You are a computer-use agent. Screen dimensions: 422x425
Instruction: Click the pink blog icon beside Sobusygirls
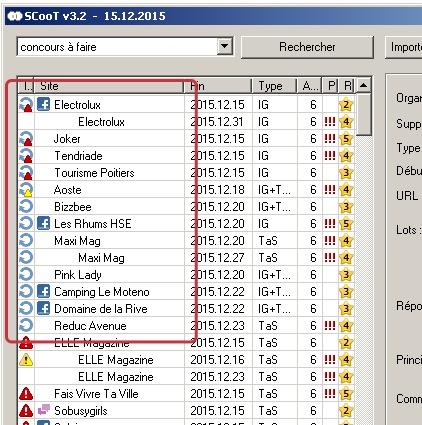tap(43, 410)
